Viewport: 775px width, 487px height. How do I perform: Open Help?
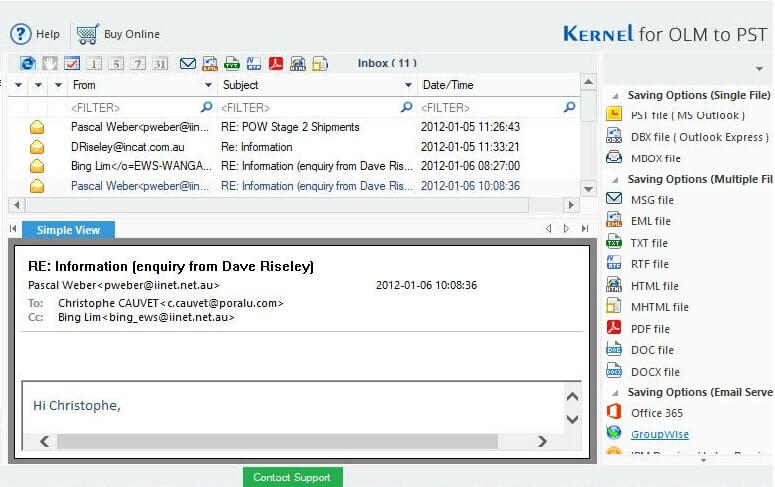pyautogui.click(x=35, y=34)
